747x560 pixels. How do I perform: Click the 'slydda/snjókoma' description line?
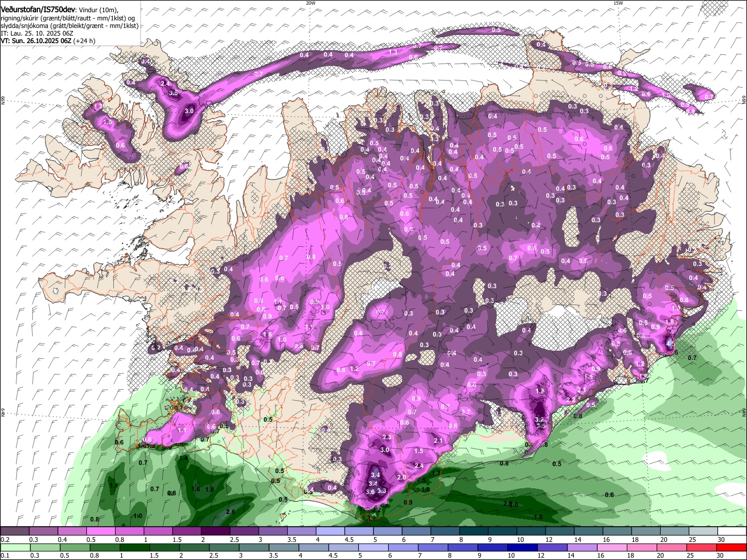(69, 26)
